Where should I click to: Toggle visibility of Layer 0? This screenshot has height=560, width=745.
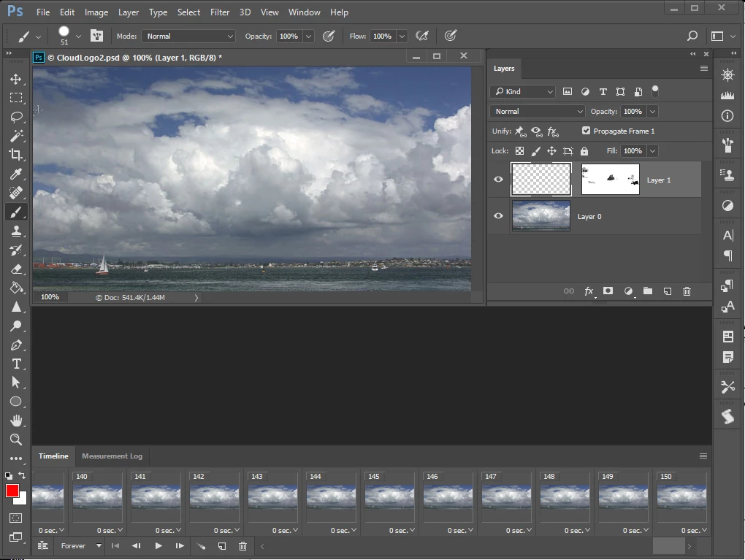click(x=498, y=216)
